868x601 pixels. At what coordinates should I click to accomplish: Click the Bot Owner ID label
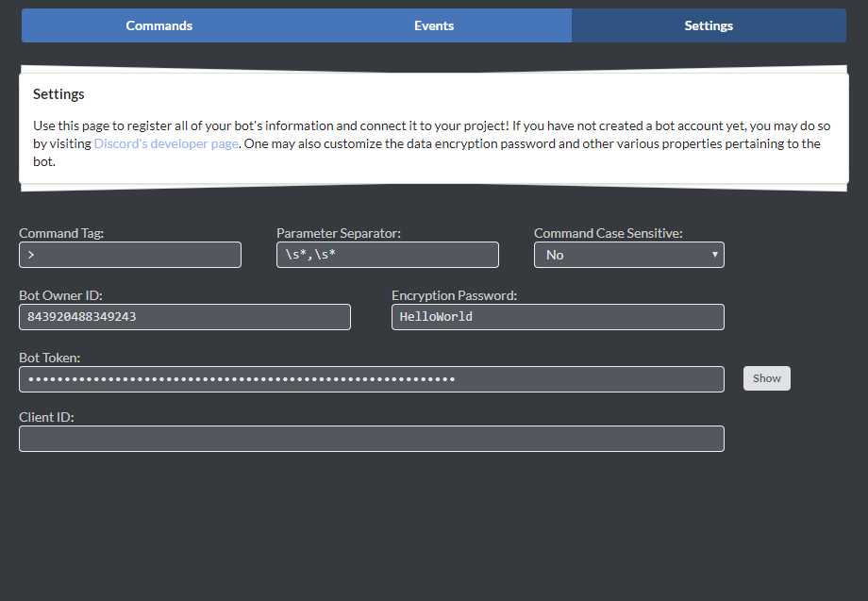coord(60,295)
